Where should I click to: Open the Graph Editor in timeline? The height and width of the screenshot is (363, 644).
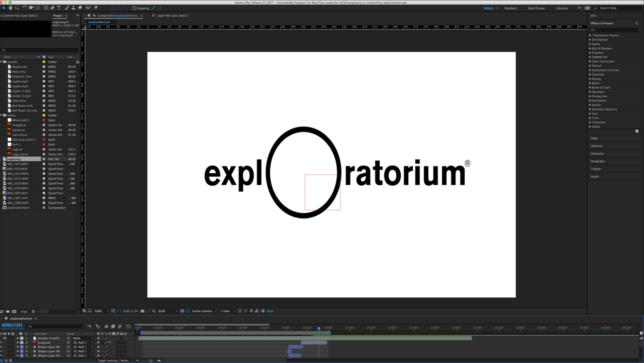[x=129, y=326]
